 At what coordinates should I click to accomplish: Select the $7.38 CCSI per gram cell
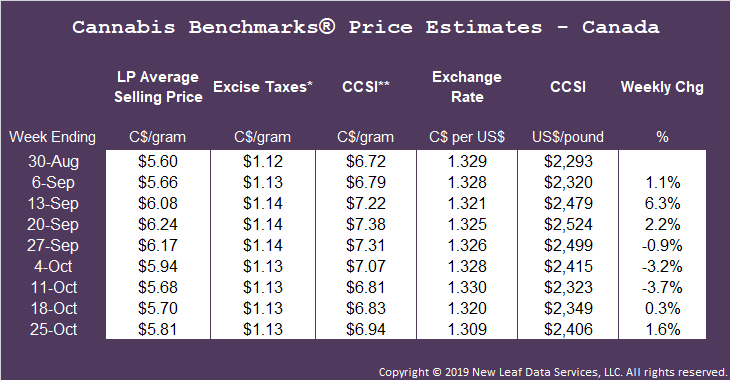(x=366, y=224)
